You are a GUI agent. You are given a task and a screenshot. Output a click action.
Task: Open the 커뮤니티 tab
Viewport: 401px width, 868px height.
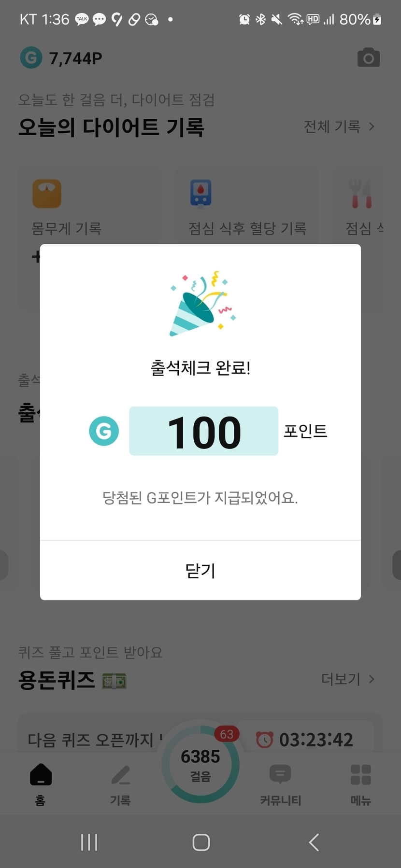click(280, 783)
